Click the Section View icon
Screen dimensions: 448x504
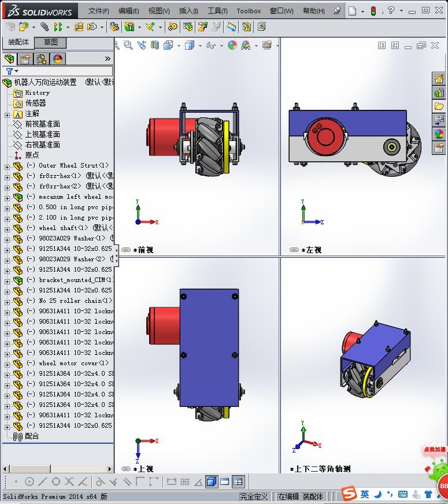tap(155, 45)
